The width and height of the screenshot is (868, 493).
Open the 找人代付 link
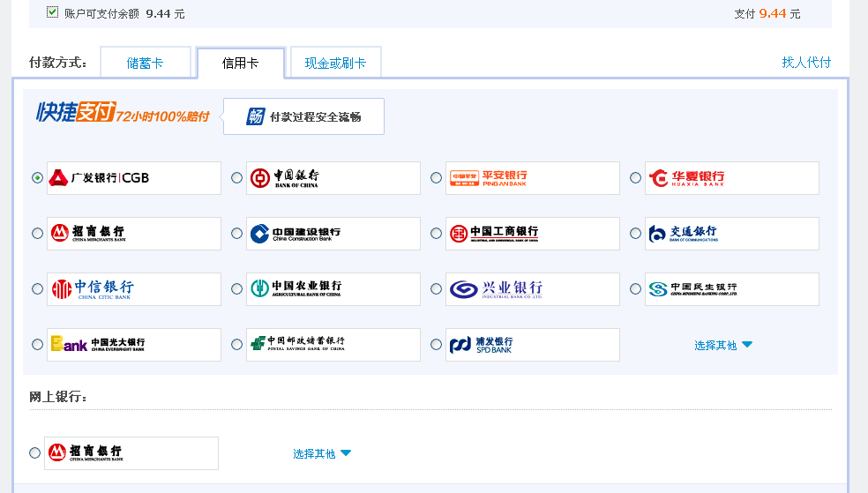[x=806, y=63]
